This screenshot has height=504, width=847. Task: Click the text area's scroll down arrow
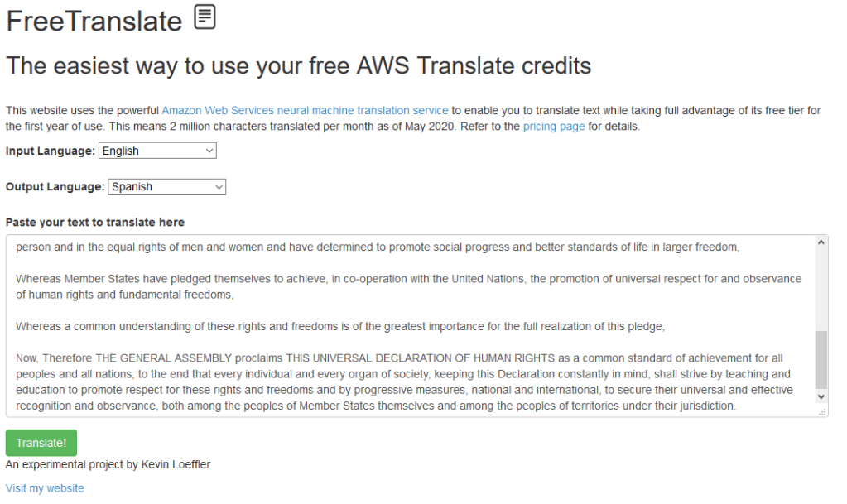pos(821,397)
